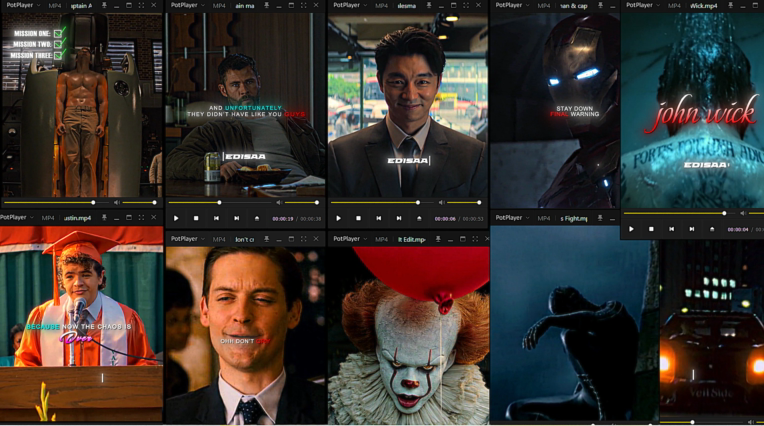Switch the 'ptain A' window to fullscreen
This screenshot has height=426, width=764.
pos(141,5)
